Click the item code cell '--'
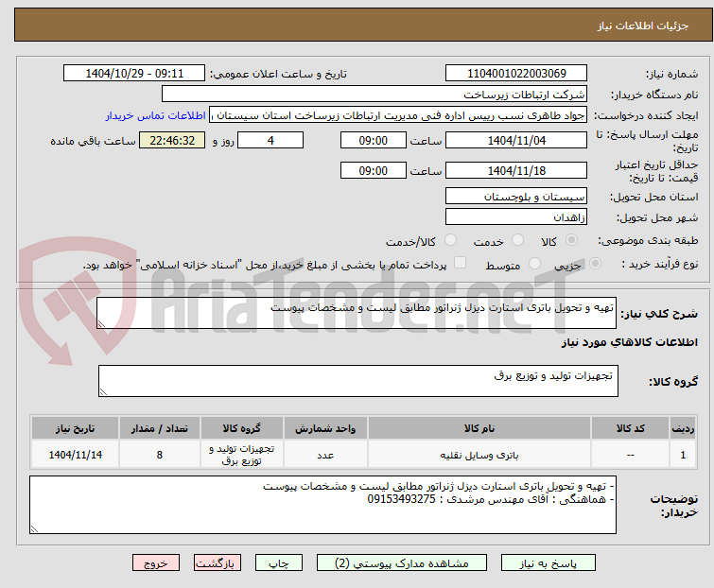Image resolution: width=714 pixels, height=588 pixels. (630, 455)
